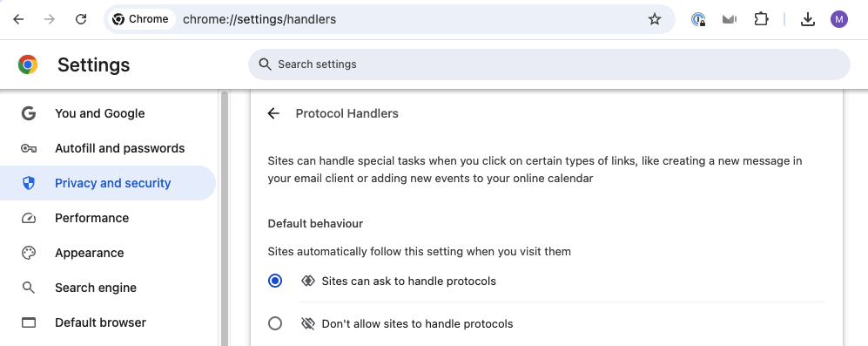
Task: Reload the page with refresh icon
Action: pos(81,19)
